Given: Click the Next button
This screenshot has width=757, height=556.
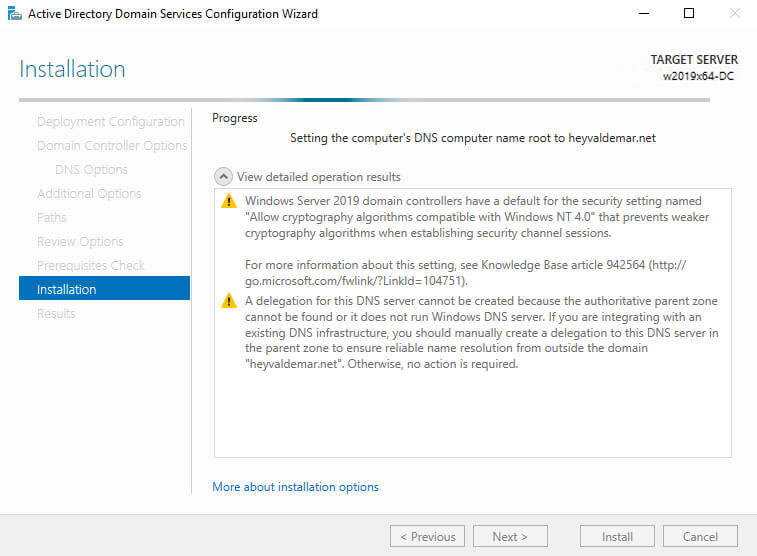Looking at the screenshot, I should [x=510, y=536].
